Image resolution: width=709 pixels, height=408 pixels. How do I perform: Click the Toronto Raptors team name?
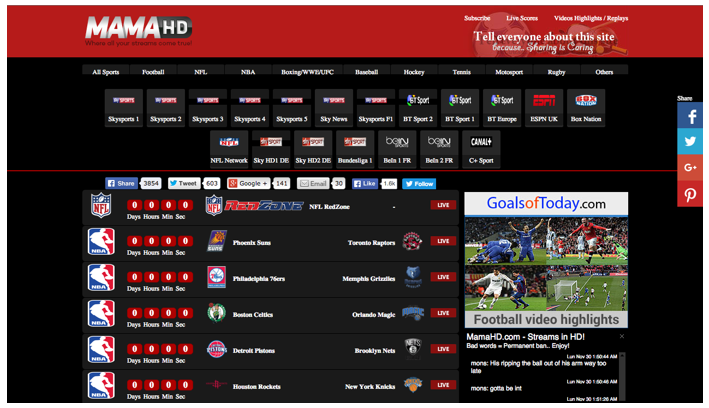coord(371,243)
